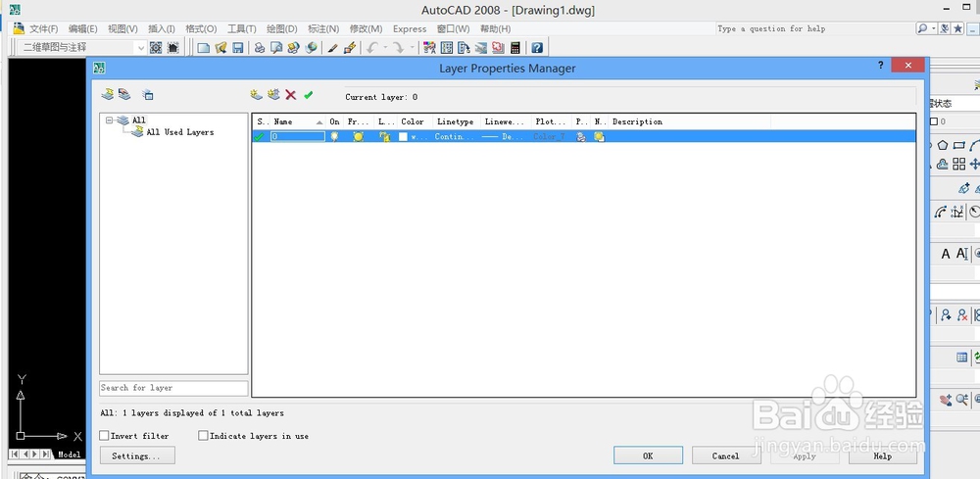Open the search dropdown arrow beside magnifier
Viewport: 980px width, 479px height.
[x=934, y=28]
